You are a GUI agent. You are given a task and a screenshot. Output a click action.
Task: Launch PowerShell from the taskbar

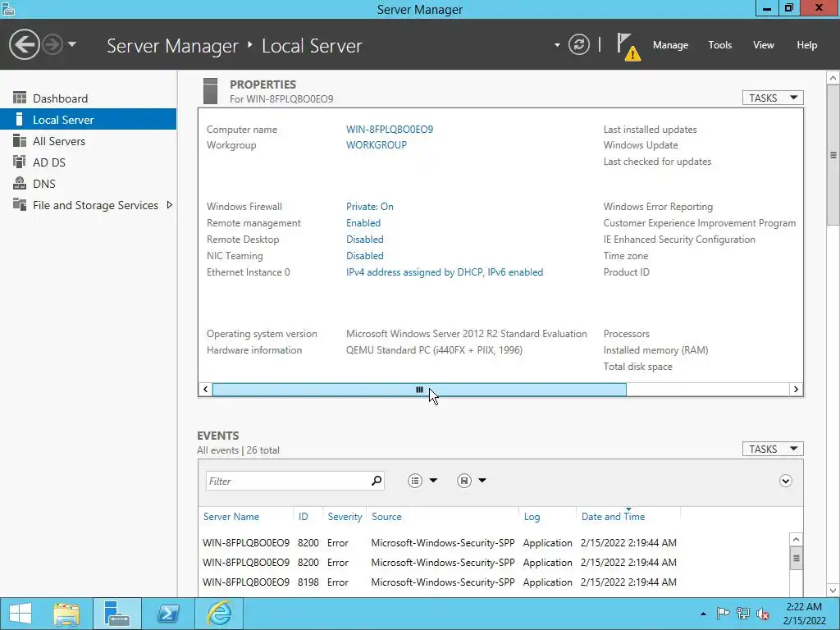(167, 614)
